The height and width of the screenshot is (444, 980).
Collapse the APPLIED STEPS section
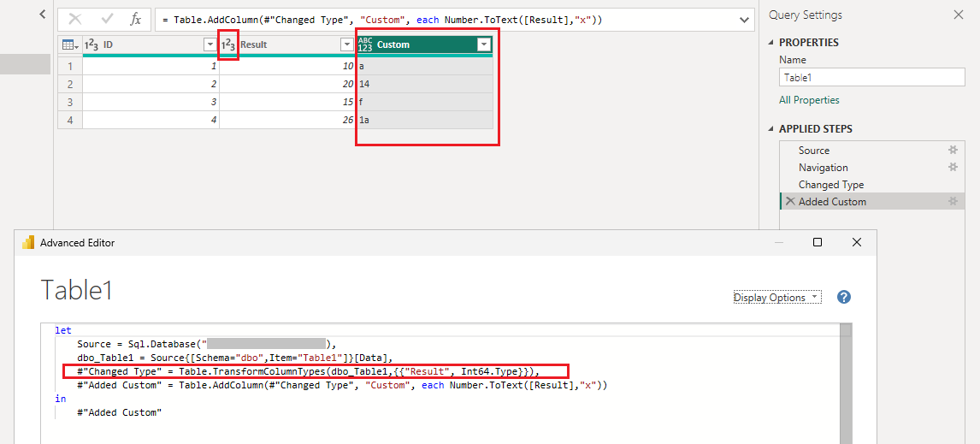[771, 129]
